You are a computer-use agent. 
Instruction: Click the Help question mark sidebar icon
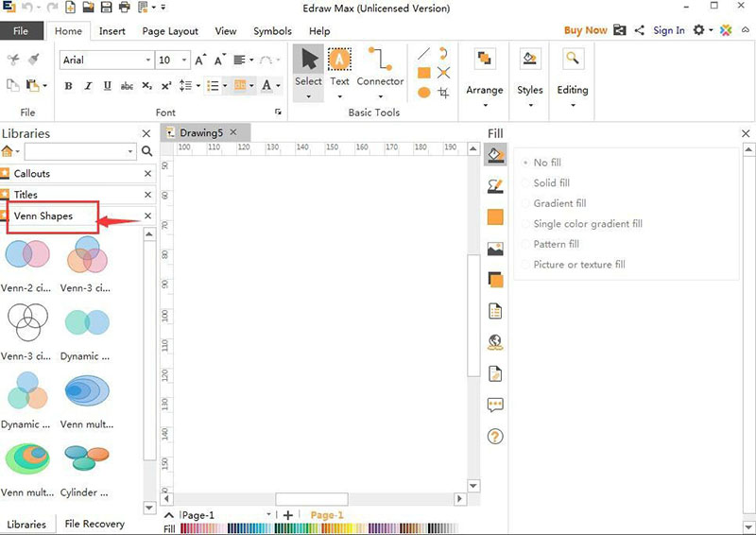coord(495,436)
